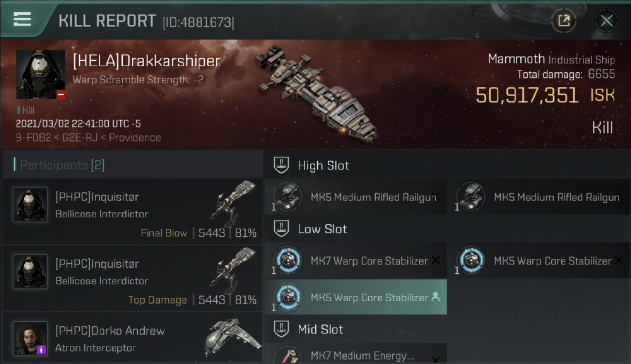The height and width of the screenshot is (364, 631).
Task: Click the second MK5 Medium Rifled Railgun icon
Action: pos(471,197)
